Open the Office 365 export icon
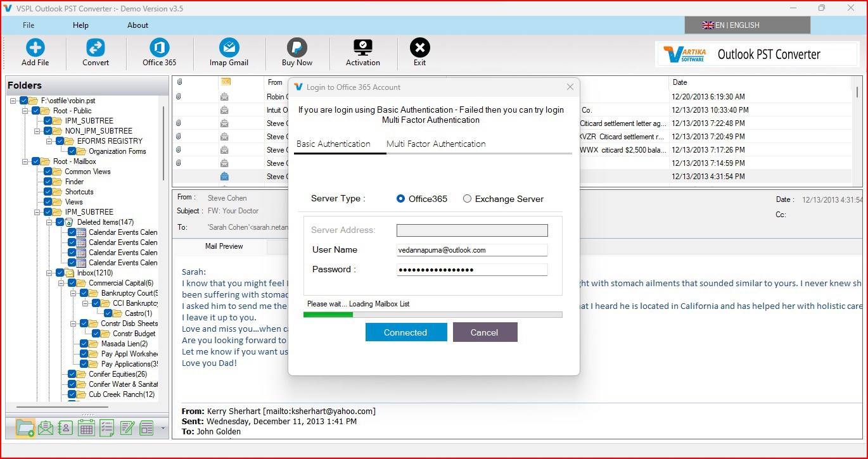Screen dimensions: 868x459 (160, 47)
